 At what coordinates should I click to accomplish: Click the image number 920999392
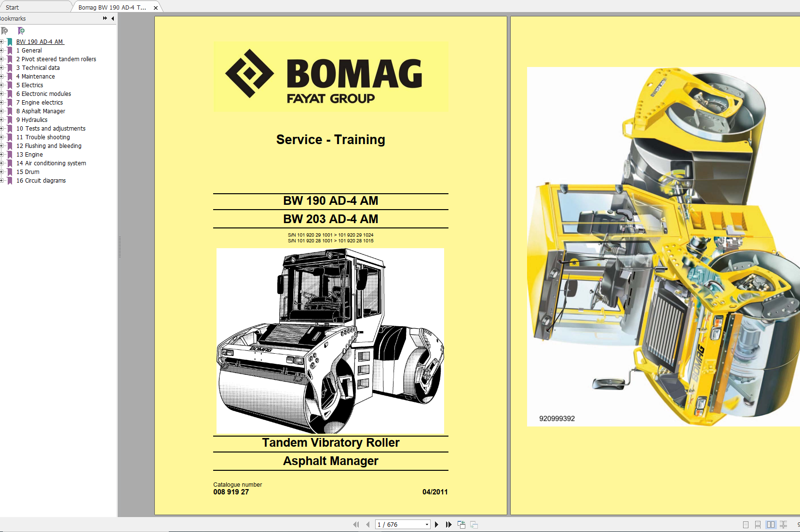pyautogui.click(x=557, y=419)
